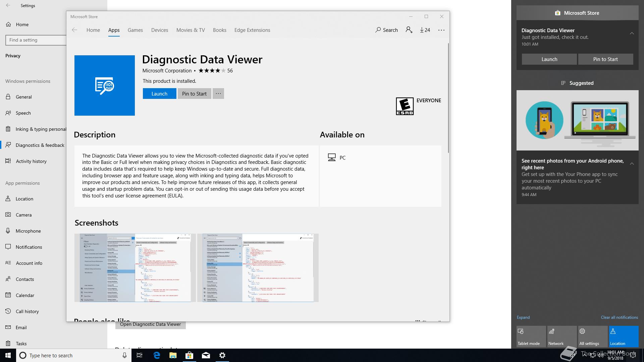Switch to Settings gear taskbar icon
The image size is (644, 362).
pos(222,355)
